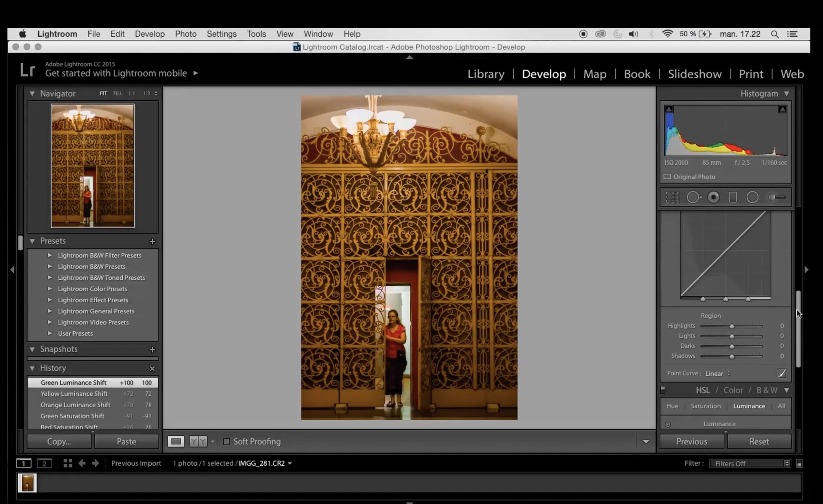Open the Library module
Viewport: 823px width, 504px height.
coord(486,74)
